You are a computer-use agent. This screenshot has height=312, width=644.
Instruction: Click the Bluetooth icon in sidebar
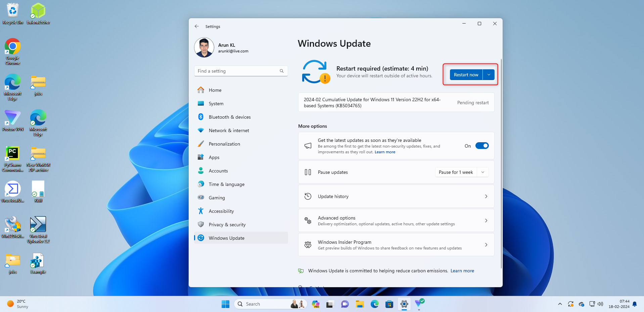tap(201, 117)
